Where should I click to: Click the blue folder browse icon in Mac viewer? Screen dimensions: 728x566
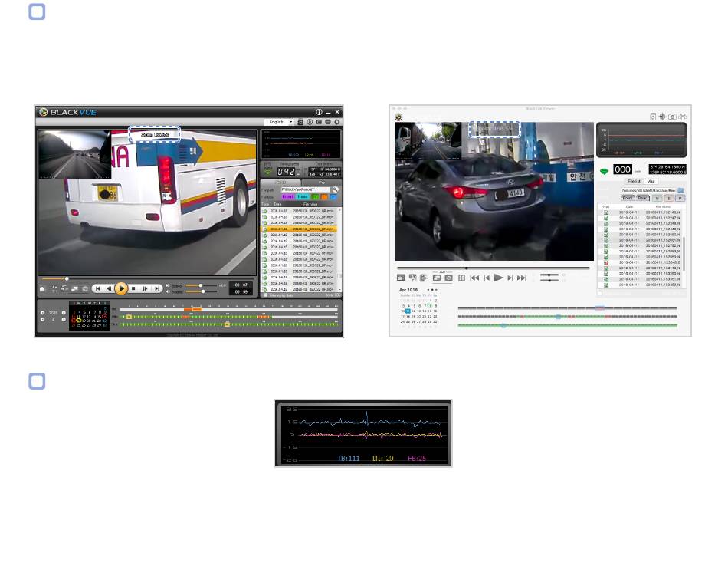[681, 190]
